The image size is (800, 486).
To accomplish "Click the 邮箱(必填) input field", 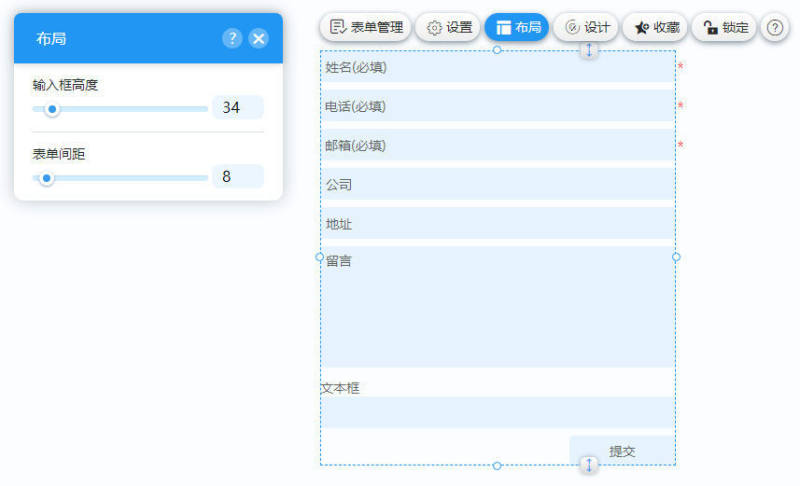I will click(x=497, y=145).
